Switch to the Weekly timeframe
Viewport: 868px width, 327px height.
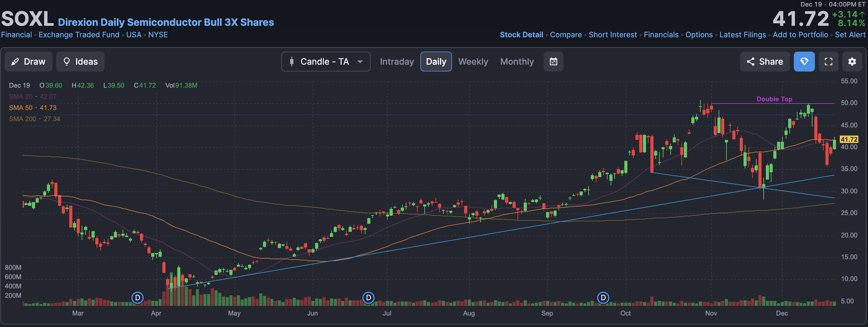473,62
